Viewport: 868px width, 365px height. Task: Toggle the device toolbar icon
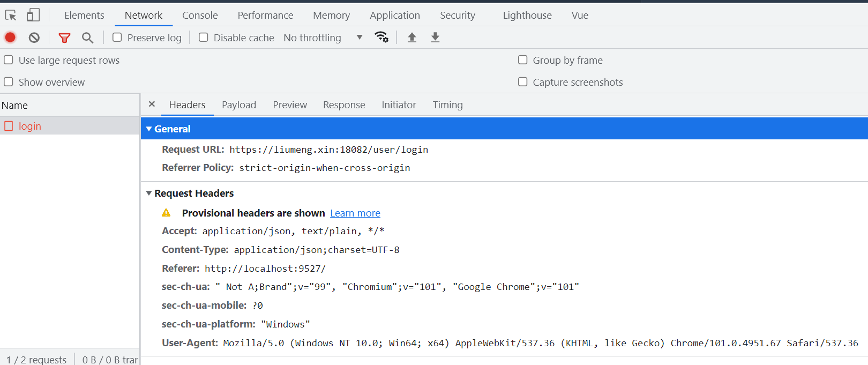coord(33,15)
